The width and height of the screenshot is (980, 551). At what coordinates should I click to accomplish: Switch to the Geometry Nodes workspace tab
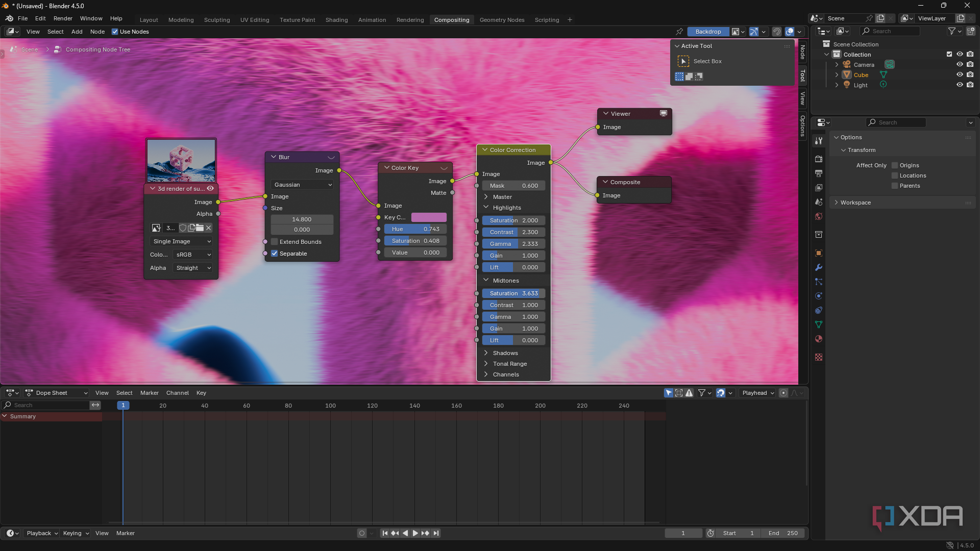[x=502, y=20]
